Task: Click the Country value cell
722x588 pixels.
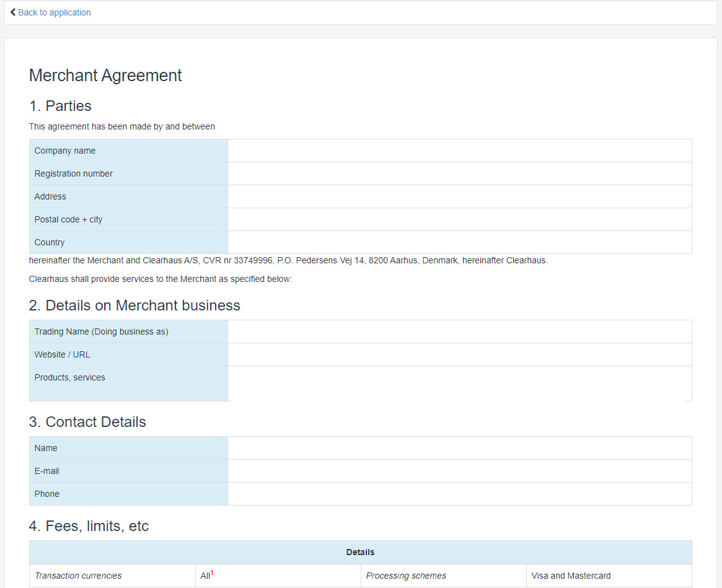Action: [459, 242]
